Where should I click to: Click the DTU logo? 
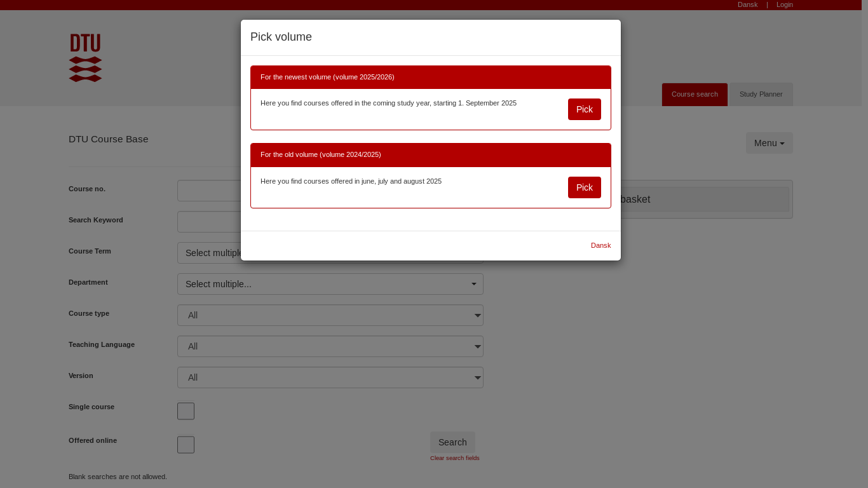click(x=85, y=58)
